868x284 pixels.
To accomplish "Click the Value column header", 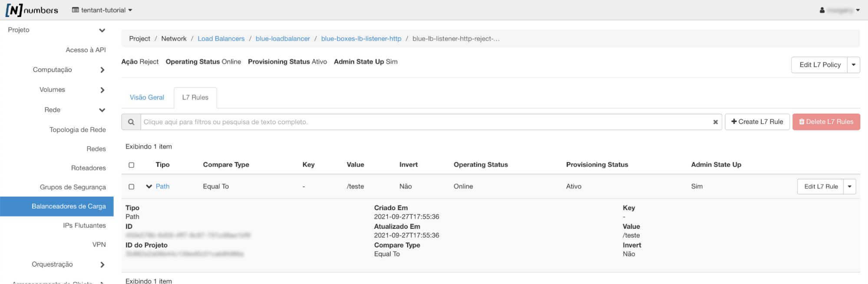I will 355,165.
